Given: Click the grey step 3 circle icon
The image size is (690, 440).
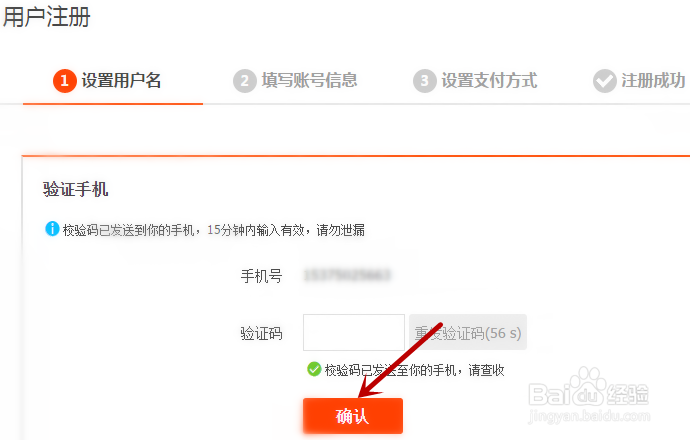Looking at the screenshot, I should point(425,81).
